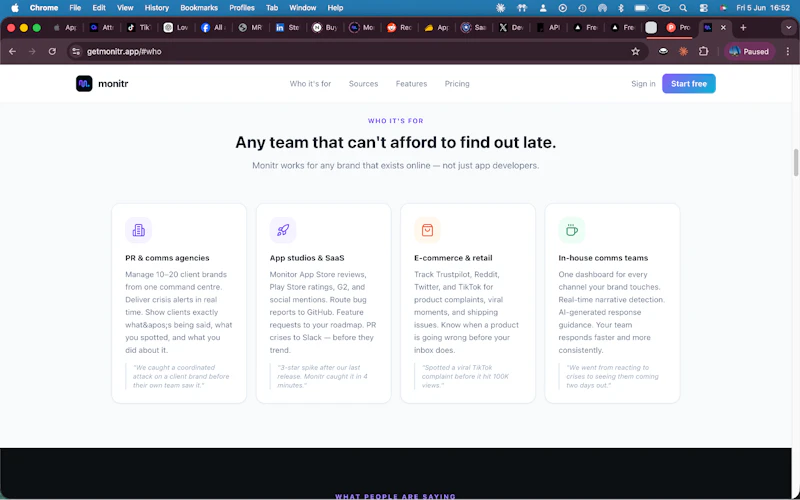Open the Apple menu
This screenshot has height=500, width=800.
(x=15, y=8)
